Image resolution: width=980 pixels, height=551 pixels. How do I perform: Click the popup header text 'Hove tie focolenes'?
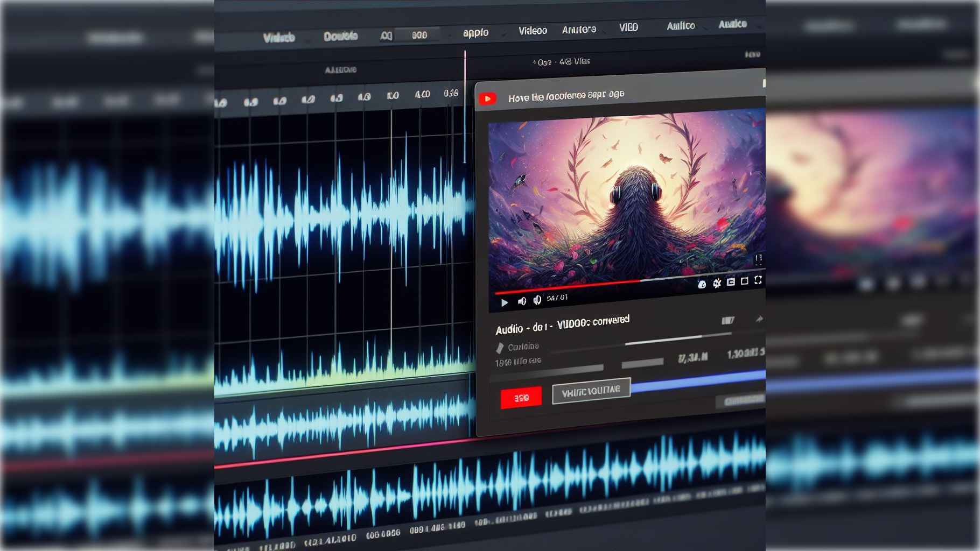(547, 97)
